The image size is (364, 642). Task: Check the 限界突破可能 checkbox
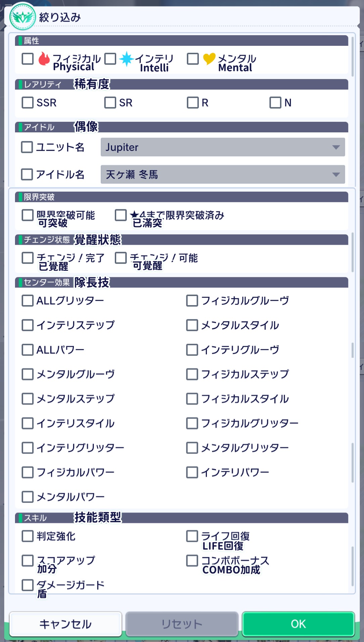coord(28,215)
